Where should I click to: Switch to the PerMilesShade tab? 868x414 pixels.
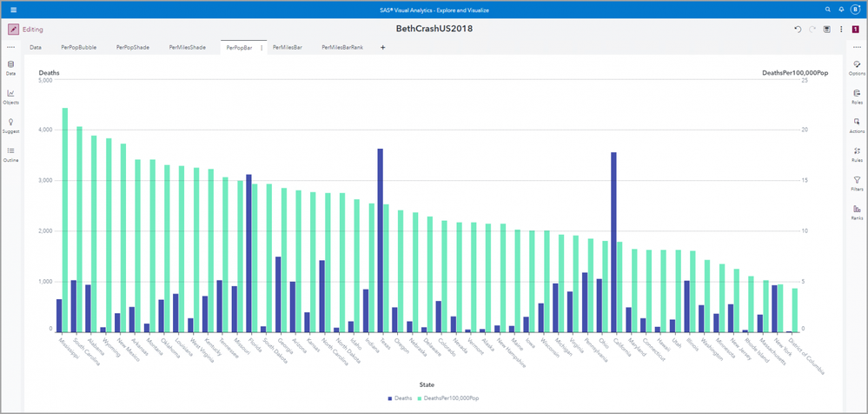187,48
